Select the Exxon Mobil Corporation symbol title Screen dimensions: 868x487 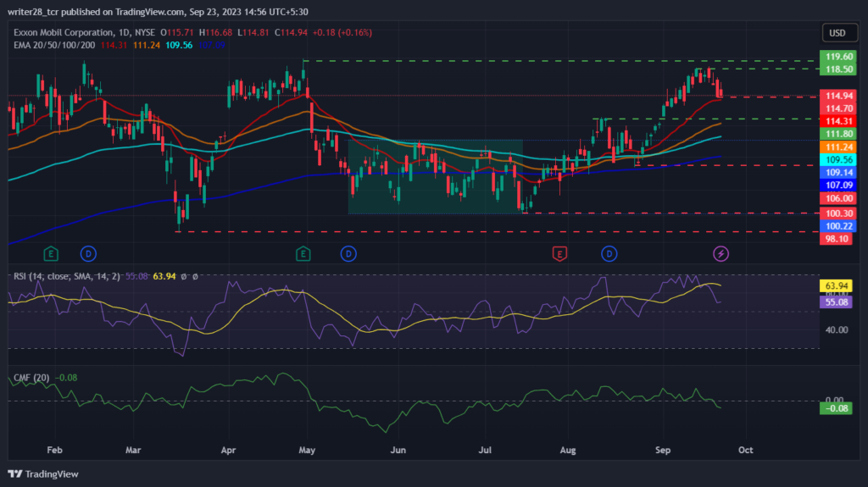84,33
